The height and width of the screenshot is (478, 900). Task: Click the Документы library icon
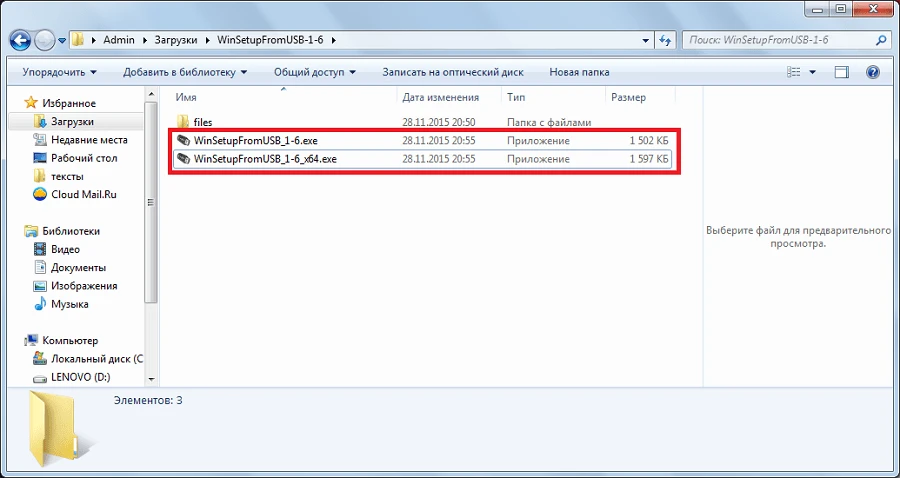tap(40, 267)
